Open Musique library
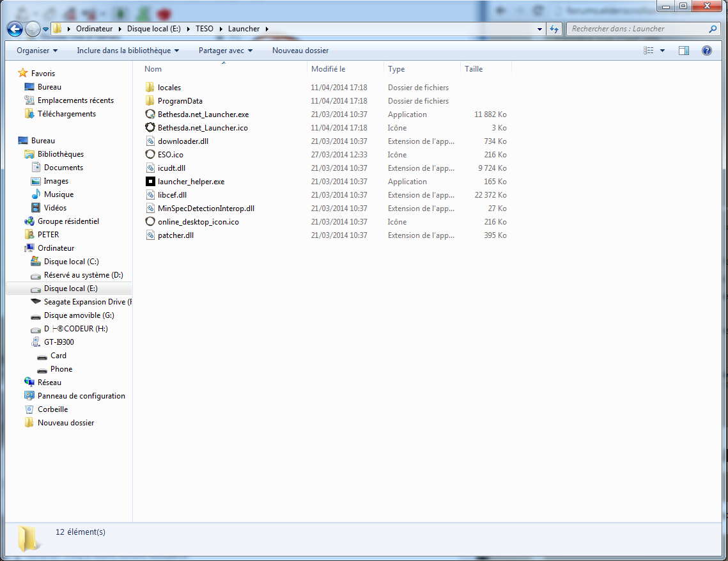This screenshot has width=728, height=561. click(x=59, y=194)
